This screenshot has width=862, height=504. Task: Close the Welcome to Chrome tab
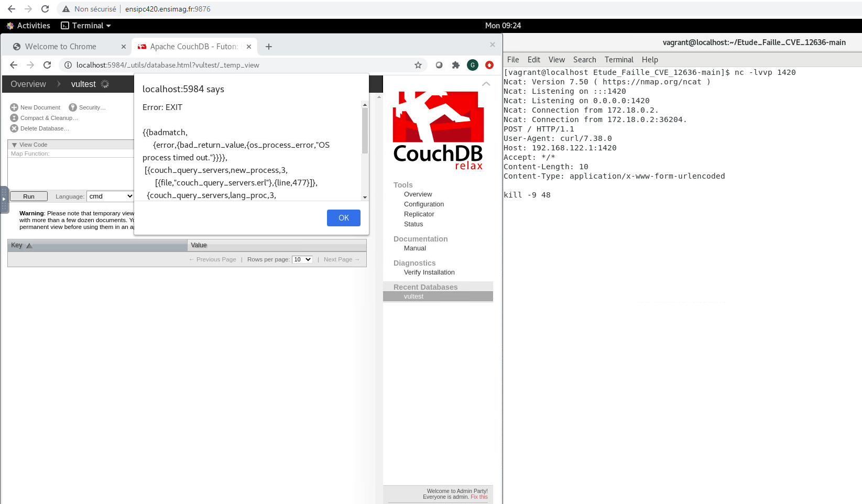coord(124,47)
